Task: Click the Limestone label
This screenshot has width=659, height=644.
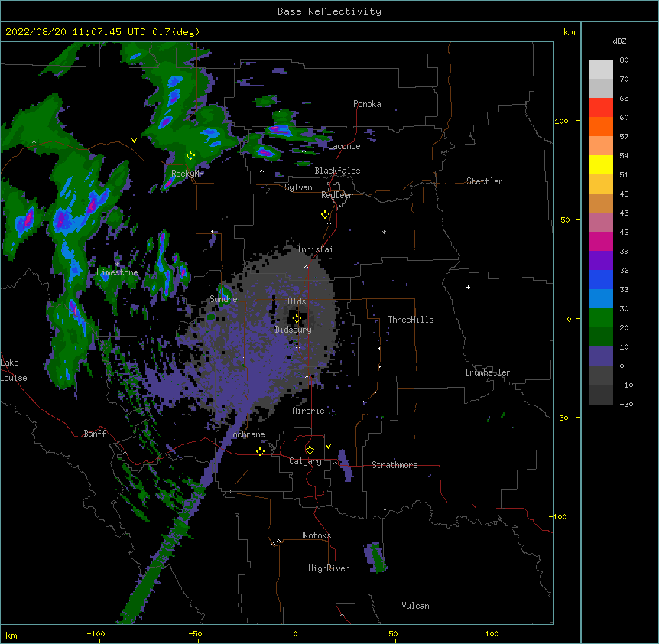Action: pos(117,272)
